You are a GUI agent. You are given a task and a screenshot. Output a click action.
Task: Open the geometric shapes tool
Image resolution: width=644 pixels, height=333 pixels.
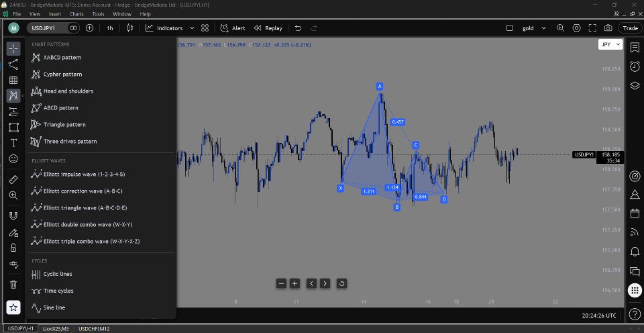(13, 127)
